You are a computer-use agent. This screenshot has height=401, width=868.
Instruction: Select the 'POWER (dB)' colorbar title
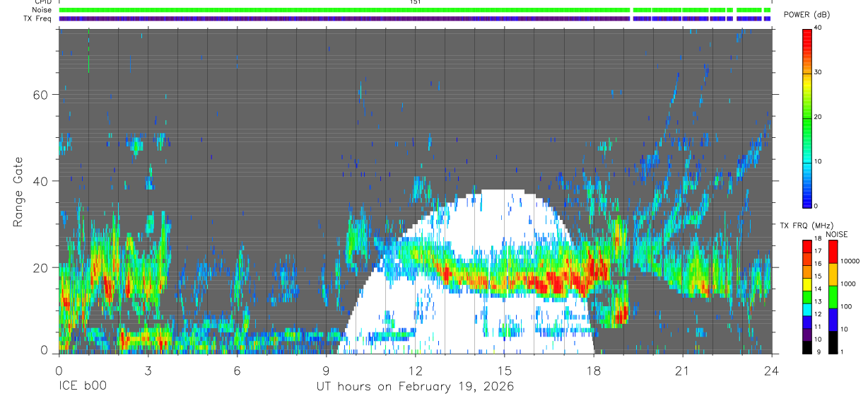point(807,15)
